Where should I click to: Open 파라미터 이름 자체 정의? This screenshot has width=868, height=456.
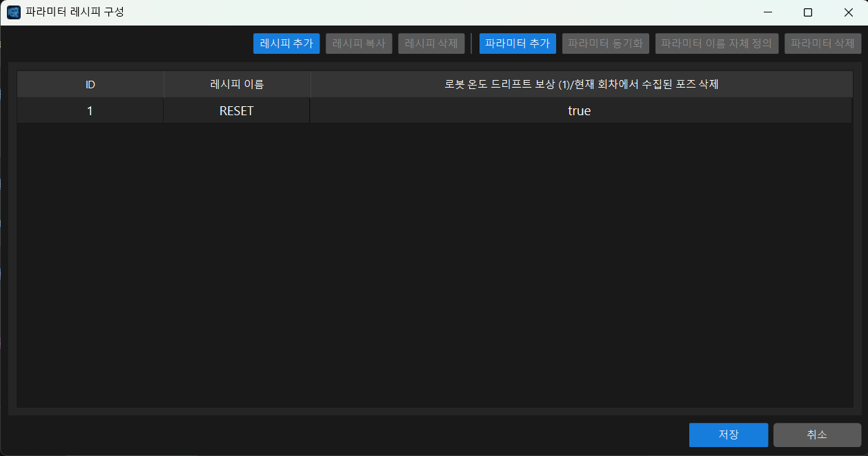point(717,43)
